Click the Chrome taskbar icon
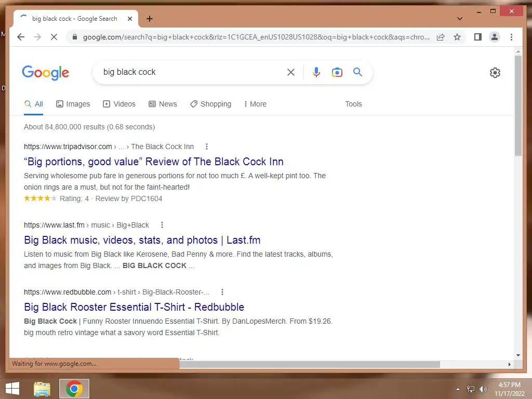This screenshot has width=532, height=399. 74,389
